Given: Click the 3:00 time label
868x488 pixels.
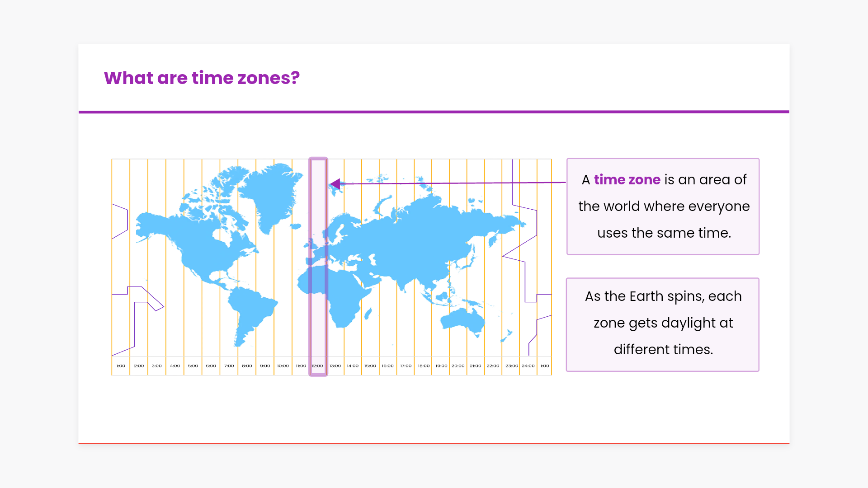Looking at the screenshot, I should click(x=157, y=366).
